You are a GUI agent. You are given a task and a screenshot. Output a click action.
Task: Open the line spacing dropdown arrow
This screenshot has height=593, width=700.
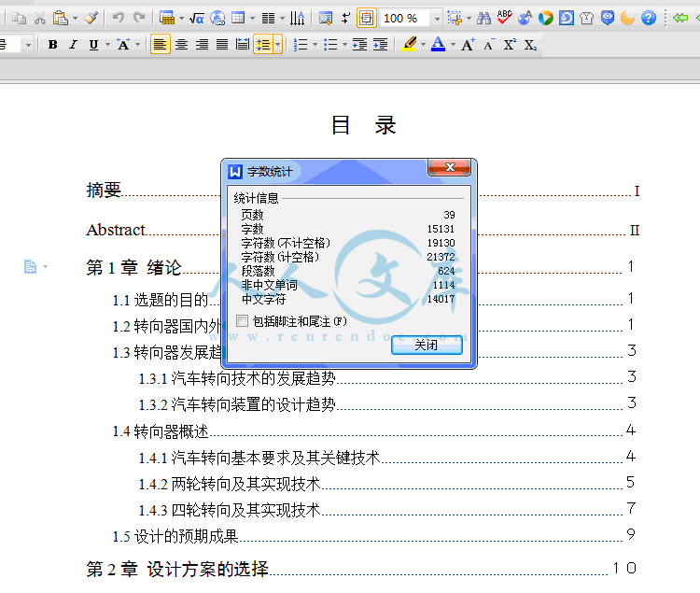pos(278,45)
